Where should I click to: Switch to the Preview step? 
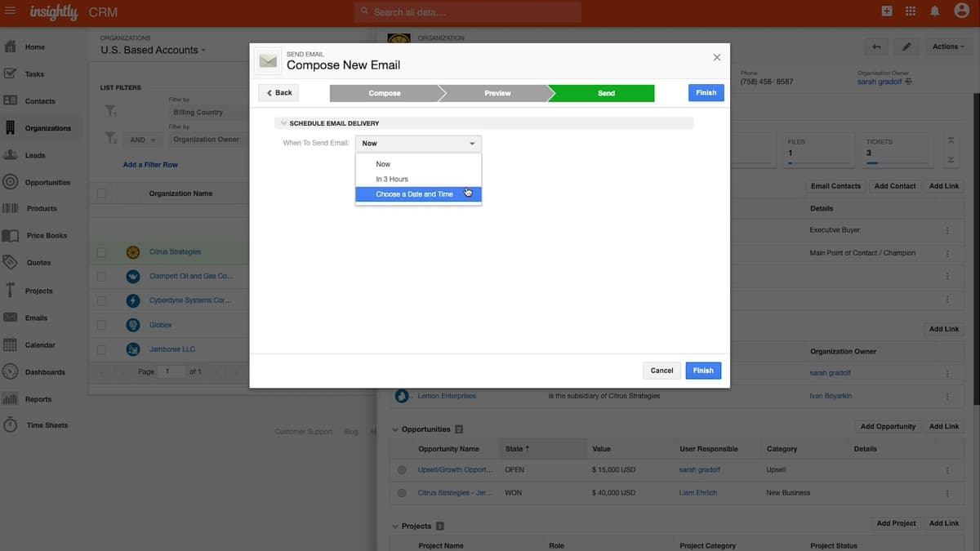(x=497, y=93)
